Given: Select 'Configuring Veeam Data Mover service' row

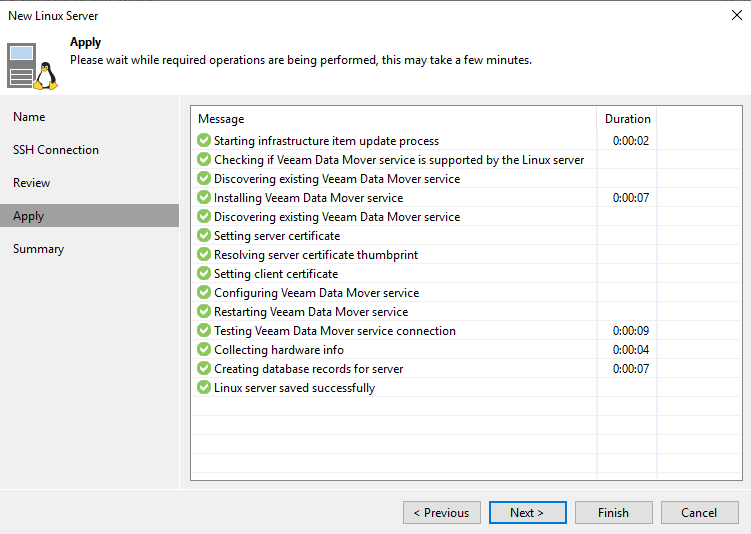Looking at the screenshot, I should (467, 292).
